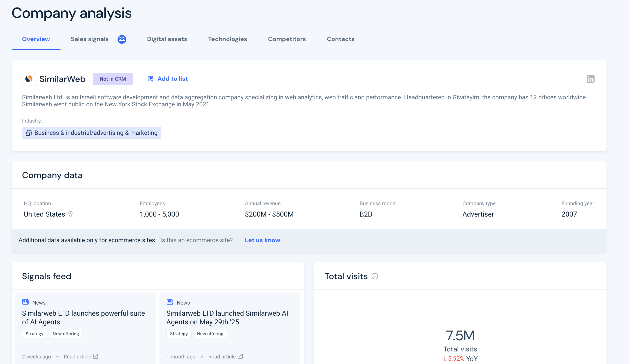Click News icon on AI Agents suite card
This screenshot has width=629, height=364.
[25, 302]
